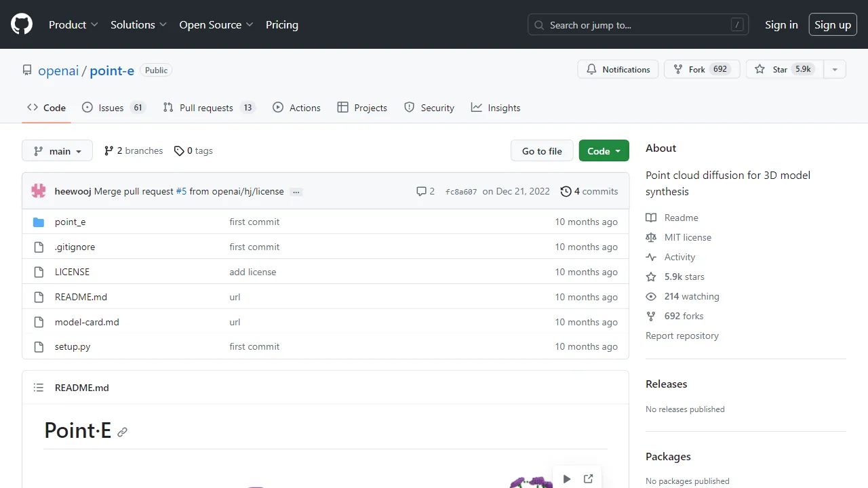868x488 pixels.
Task: Click the setup.py file icon
Action: 39,346
